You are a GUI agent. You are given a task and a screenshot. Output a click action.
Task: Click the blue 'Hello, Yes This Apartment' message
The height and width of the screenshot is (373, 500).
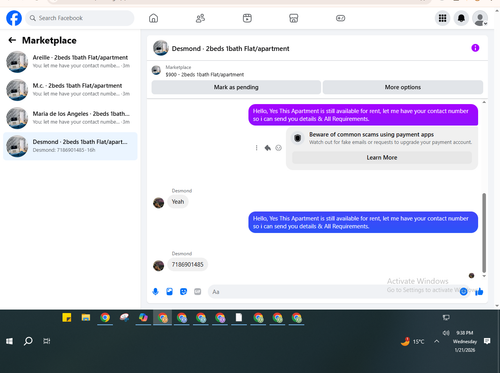click(363, 222)
